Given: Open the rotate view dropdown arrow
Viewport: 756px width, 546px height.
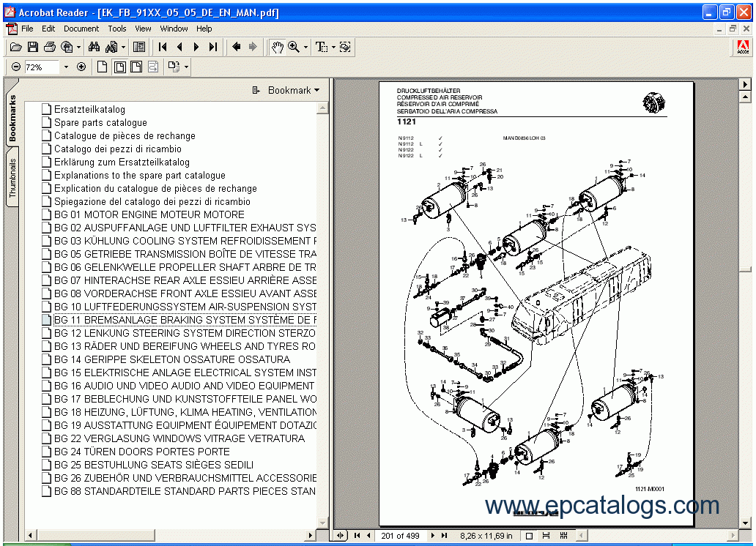Looking at the screenshot, I should click(x=186, y=67).
